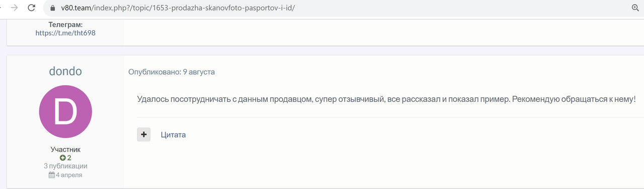This screenshot has width=644, height=189.
Task: Click the 4 апреля join date text
Action: [69, 175]
